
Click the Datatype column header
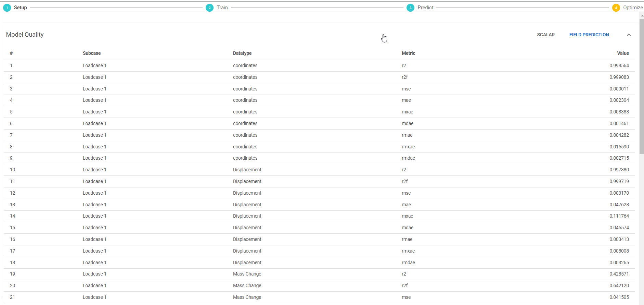(x=242, y=53)
